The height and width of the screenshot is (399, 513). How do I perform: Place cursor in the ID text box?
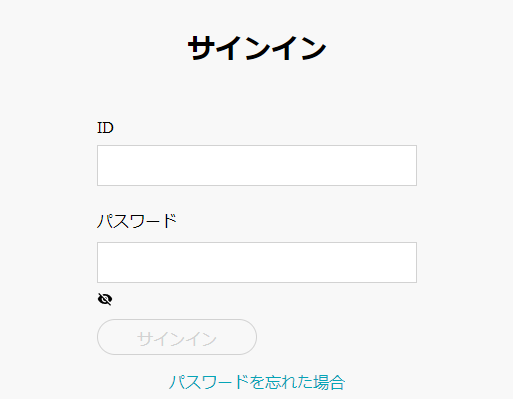[x=257, y=165]
